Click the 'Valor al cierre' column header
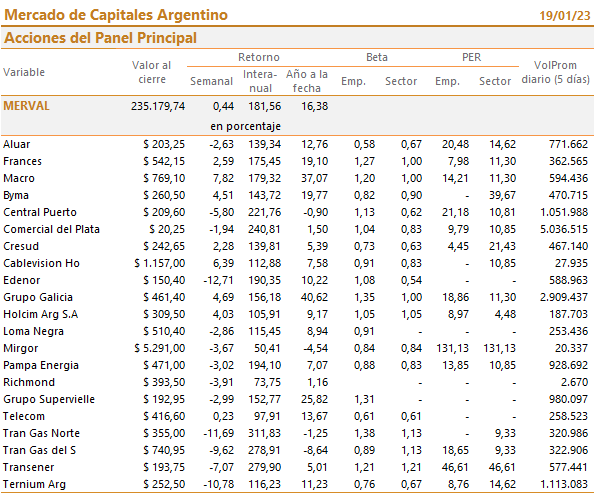The image size is (594, 493). (152, 72)
